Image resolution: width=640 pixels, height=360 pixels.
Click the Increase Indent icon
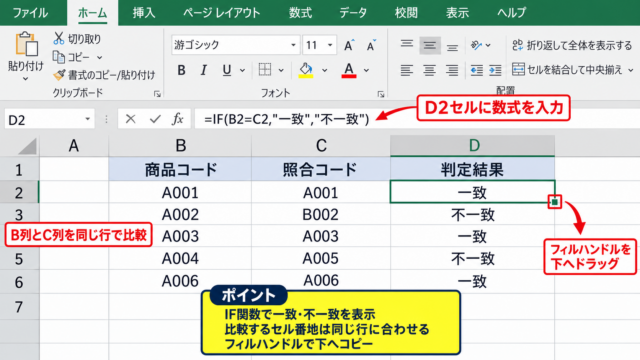point(495,70)
